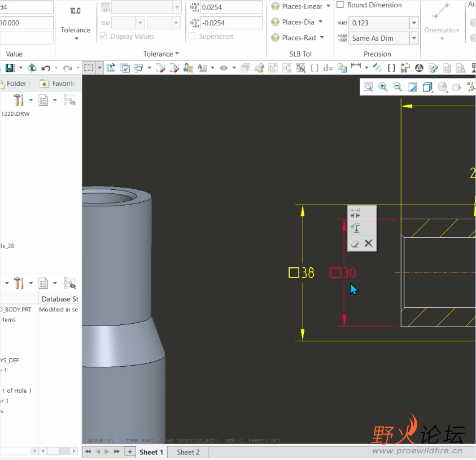Switch to the Sheet 2 tab

click(x=188, y=452)
